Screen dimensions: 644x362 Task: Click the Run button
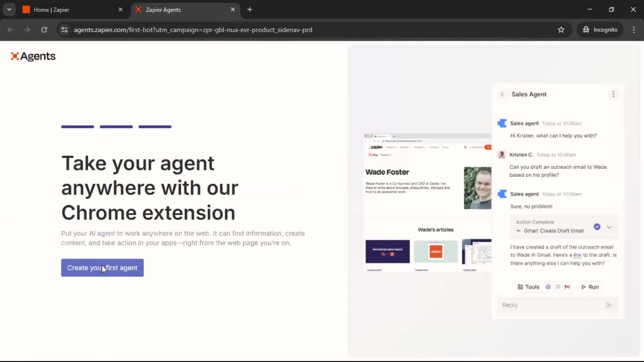click(x=590, y=287)
